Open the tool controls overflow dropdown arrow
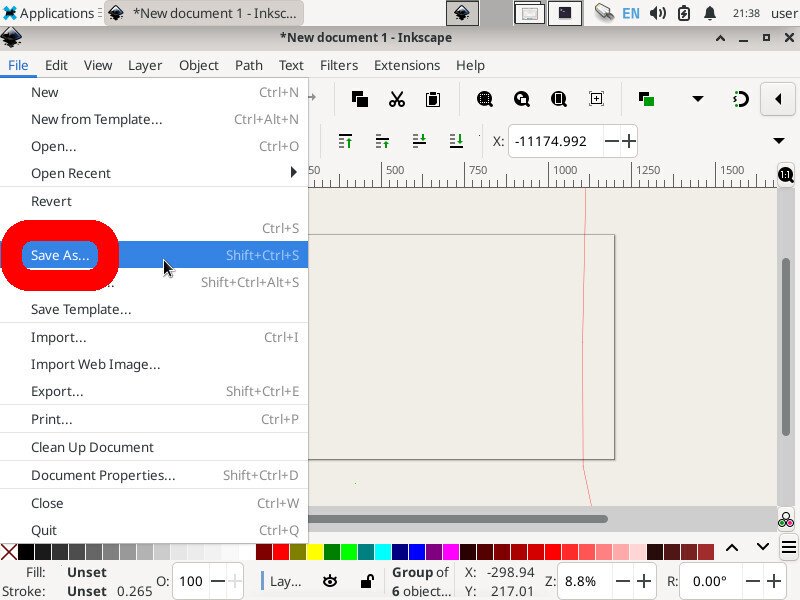This screenshot has height=600, width=800. click(779, 140)
